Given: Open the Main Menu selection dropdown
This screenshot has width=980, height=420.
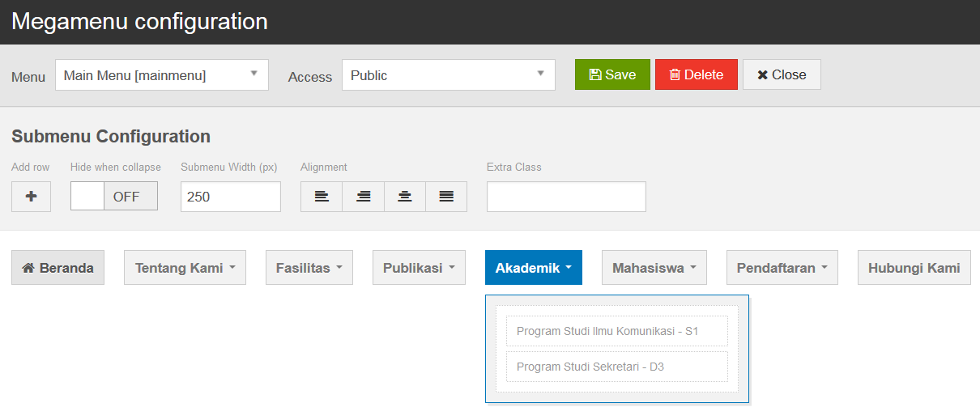Looking at the screenshot, I should point(161,75).
